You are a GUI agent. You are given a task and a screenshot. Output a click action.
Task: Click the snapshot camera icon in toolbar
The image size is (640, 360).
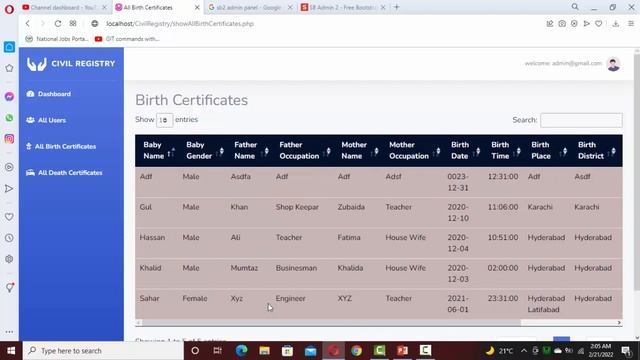click(x=562, y=24)
